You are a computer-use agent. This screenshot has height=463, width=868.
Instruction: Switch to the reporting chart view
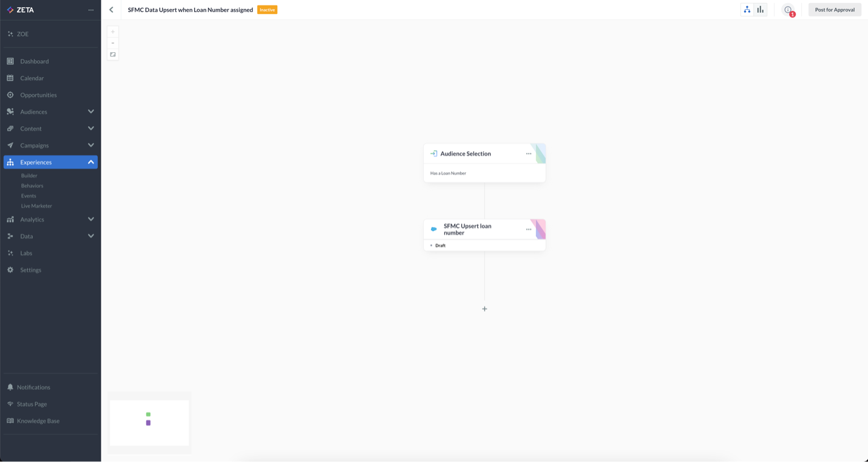pyautogui.click(x=760, y=10)
